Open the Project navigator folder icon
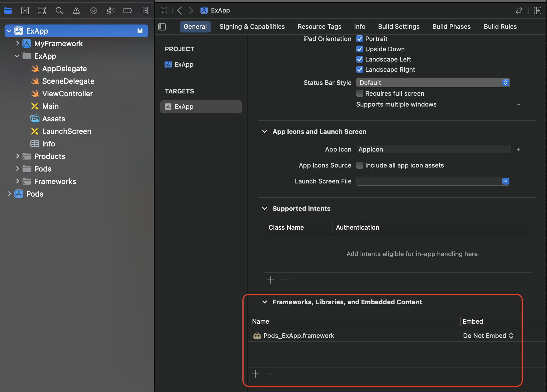This screenshot has width=547, height=392. point(8,11)
